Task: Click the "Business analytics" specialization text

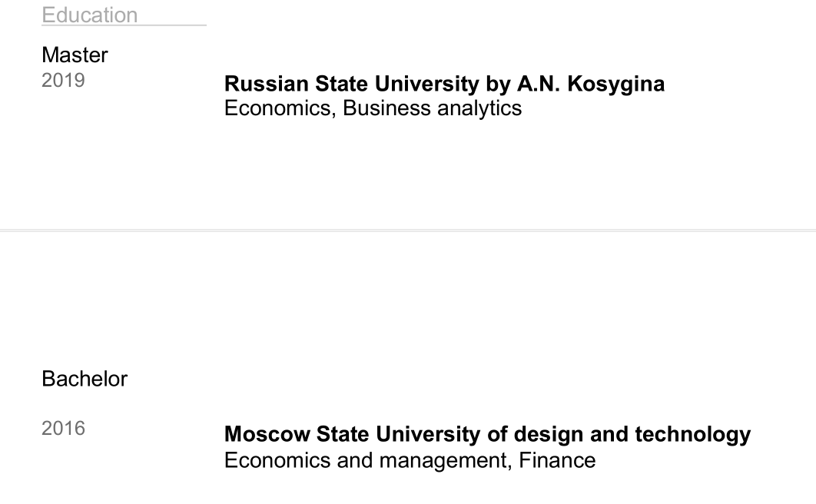Action: point(432,108)
